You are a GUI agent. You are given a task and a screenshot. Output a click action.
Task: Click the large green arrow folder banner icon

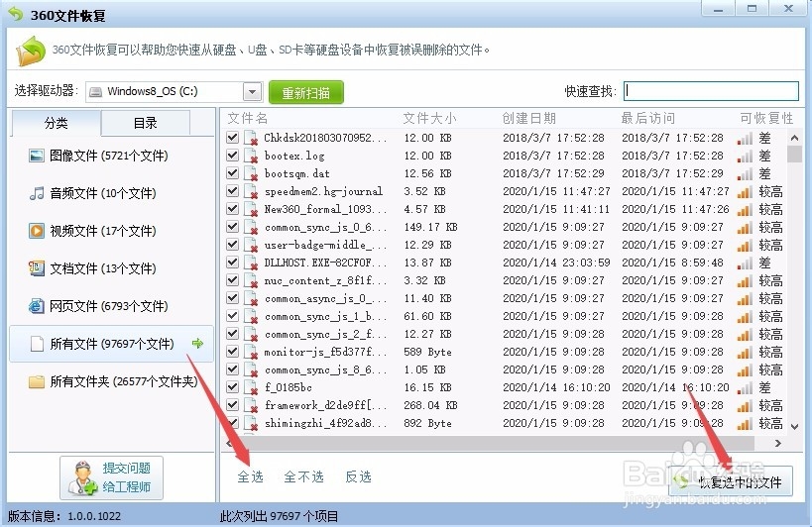(x=31, y=51)
